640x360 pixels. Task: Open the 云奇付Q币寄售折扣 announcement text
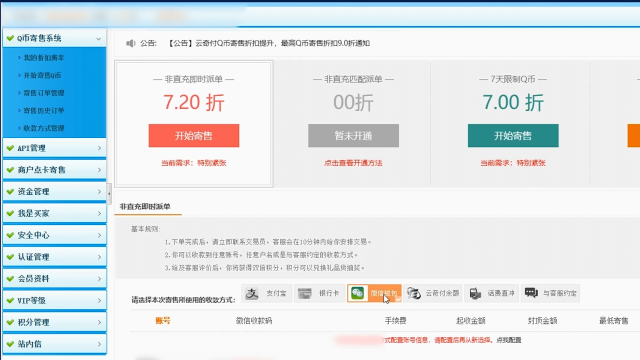click(x=269, y=43)
